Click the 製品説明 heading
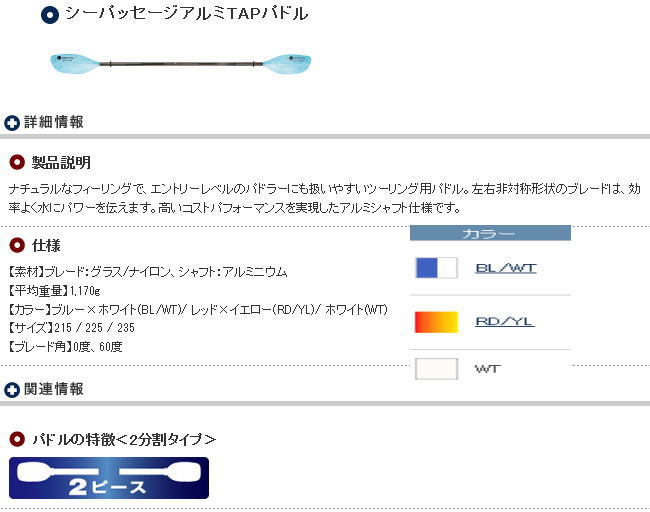650x512 pixels. pos(61,163)
